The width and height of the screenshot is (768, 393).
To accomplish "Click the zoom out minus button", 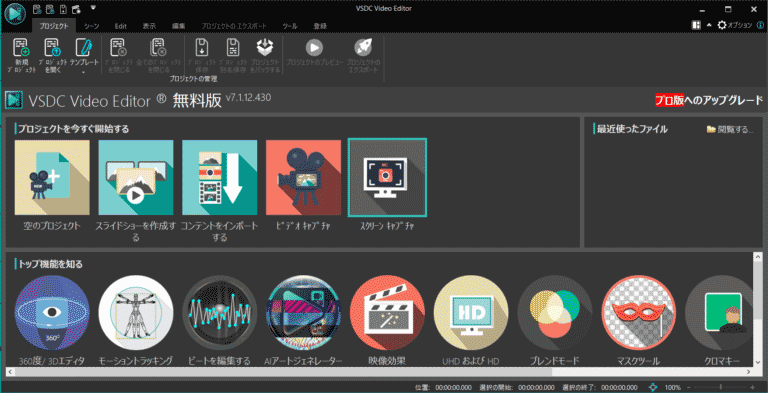I will point(689,387).
